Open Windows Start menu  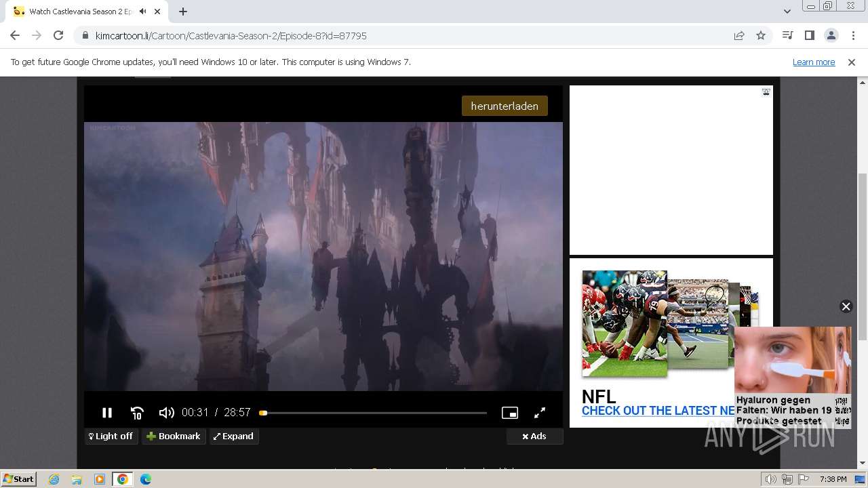18,479
